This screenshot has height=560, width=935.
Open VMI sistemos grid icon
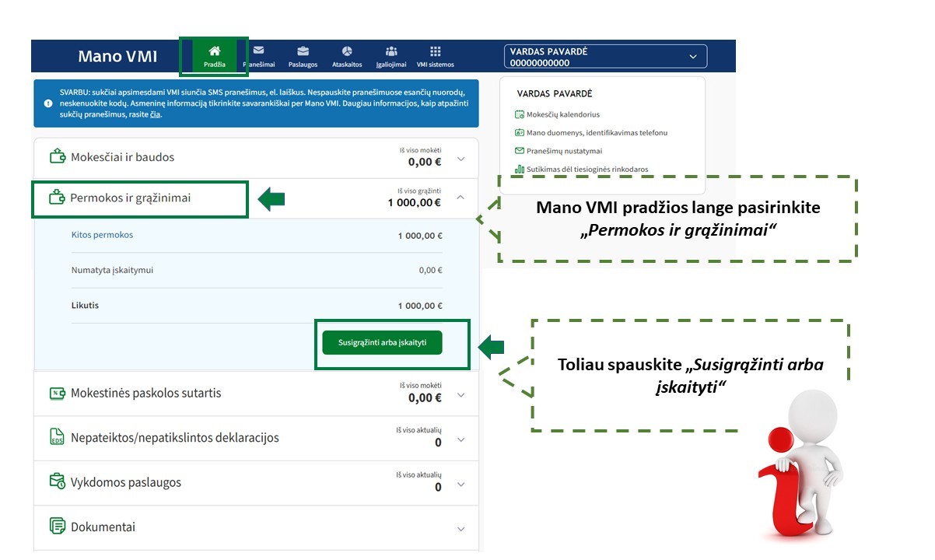(435, 51)
